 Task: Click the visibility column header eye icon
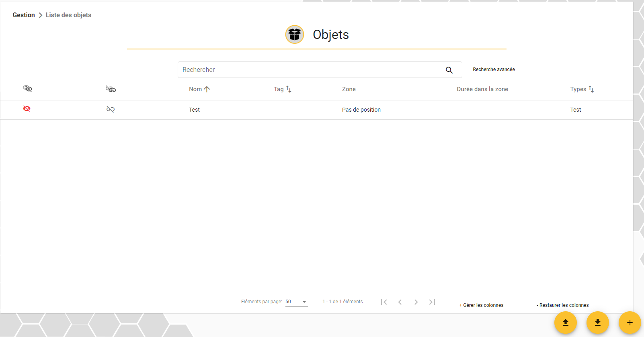pyautogui.click(x=27, y=88)
